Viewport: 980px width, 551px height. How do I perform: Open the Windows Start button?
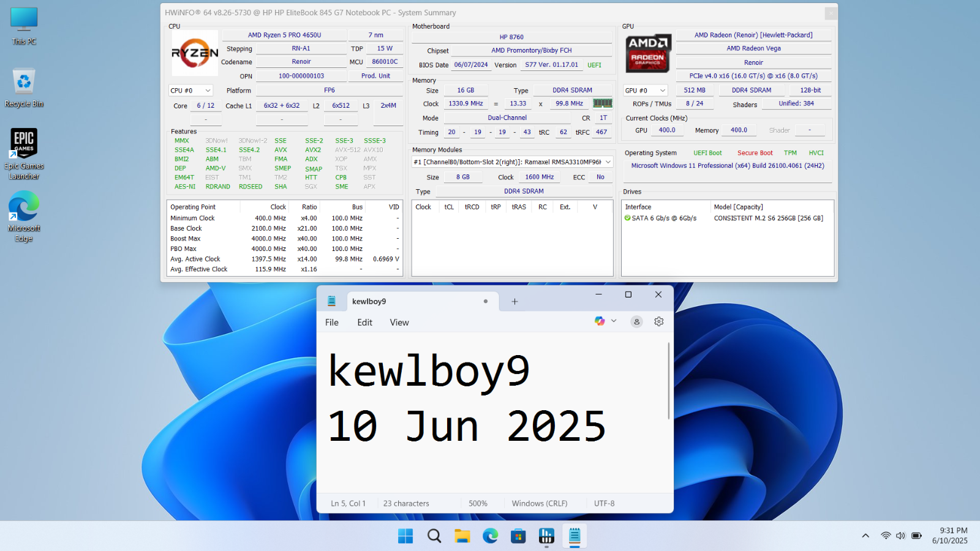pyautogui.click(x=405, y=536)
